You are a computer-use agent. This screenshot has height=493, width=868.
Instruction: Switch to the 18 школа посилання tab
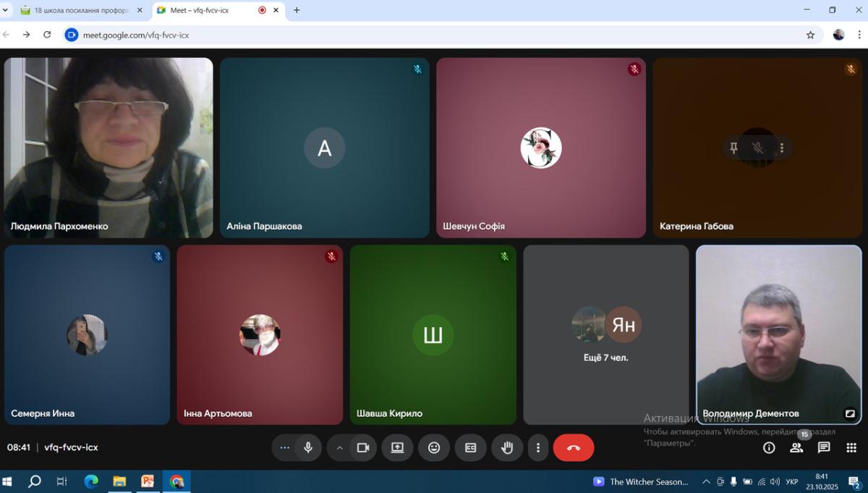(x=80, y=10)
